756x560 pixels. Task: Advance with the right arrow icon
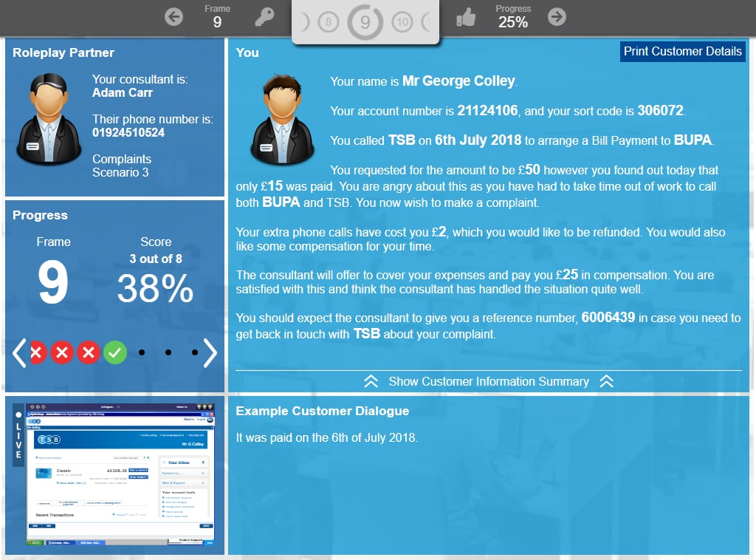(557, 17)
